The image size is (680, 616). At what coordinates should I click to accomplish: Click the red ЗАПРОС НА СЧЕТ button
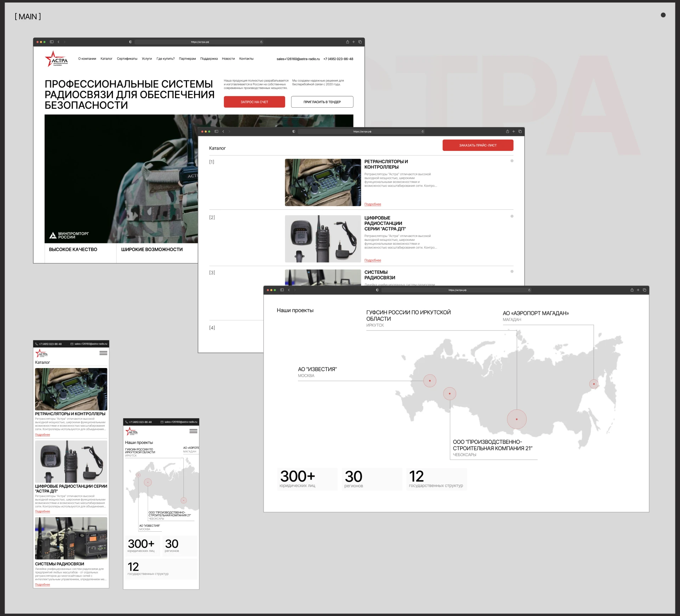254,102
